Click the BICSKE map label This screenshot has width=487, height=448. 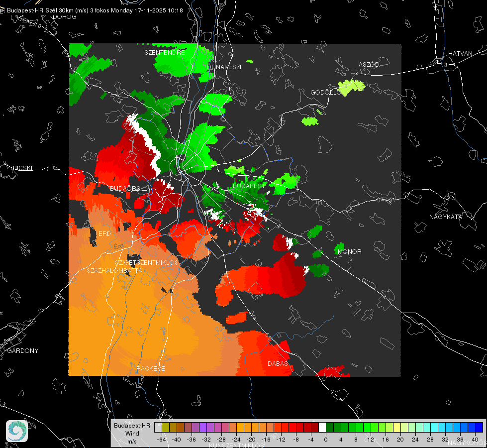point(23,168)
